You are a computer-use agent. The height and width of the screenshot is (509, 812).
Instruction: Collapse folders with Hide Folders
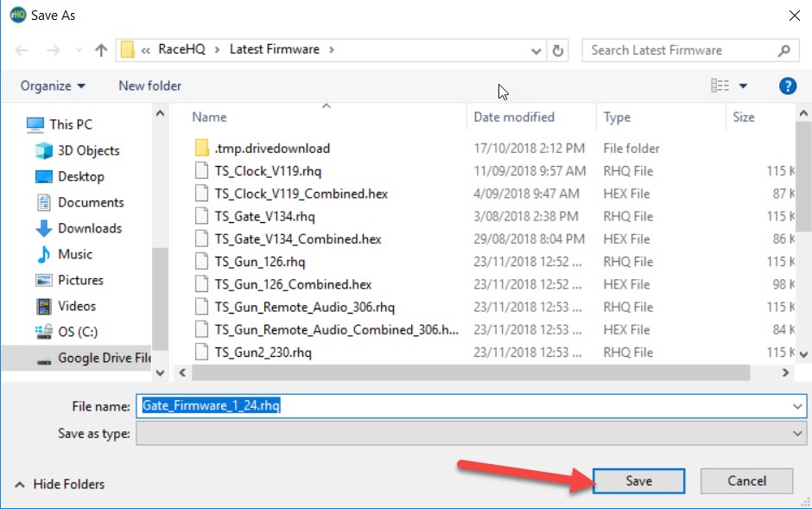pyautogui.click(x=60, y=484)
